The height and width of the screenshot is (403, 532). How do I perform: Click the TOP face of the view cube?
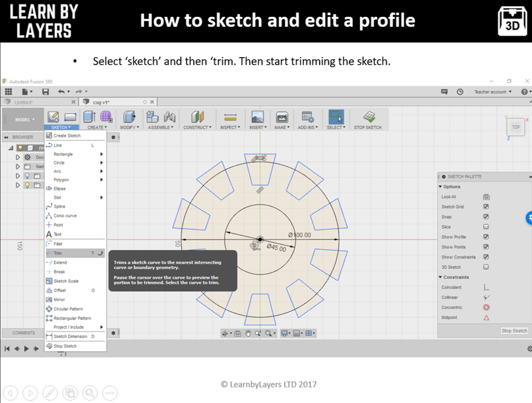pos(515,127)
